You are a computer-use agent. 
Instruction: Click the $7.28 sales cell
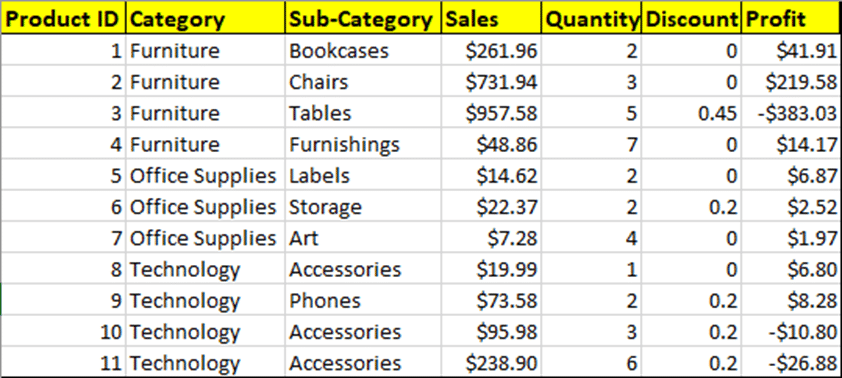[x=491, y=238]
